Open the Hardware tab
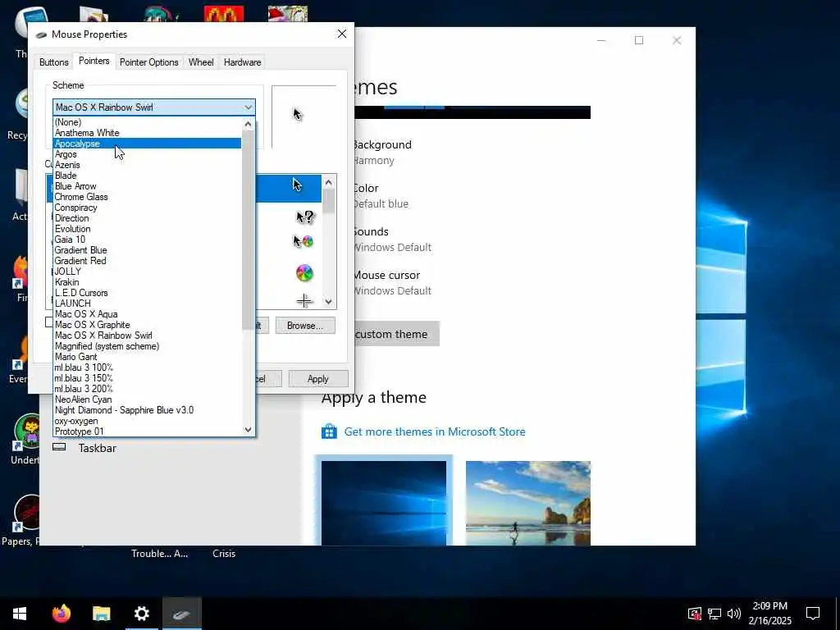The image size is (840, 630). (242, 62)
